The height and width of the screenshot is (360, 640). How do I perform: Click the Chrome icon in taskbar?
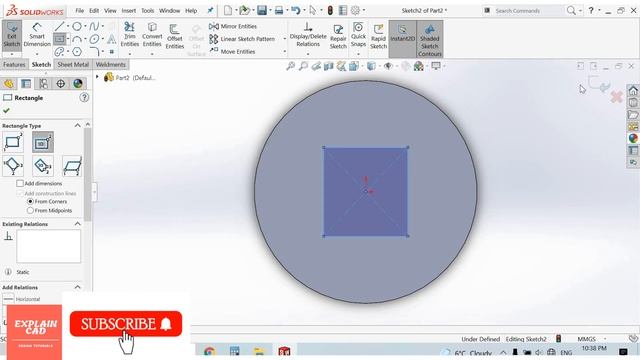(x=209, y=351)
